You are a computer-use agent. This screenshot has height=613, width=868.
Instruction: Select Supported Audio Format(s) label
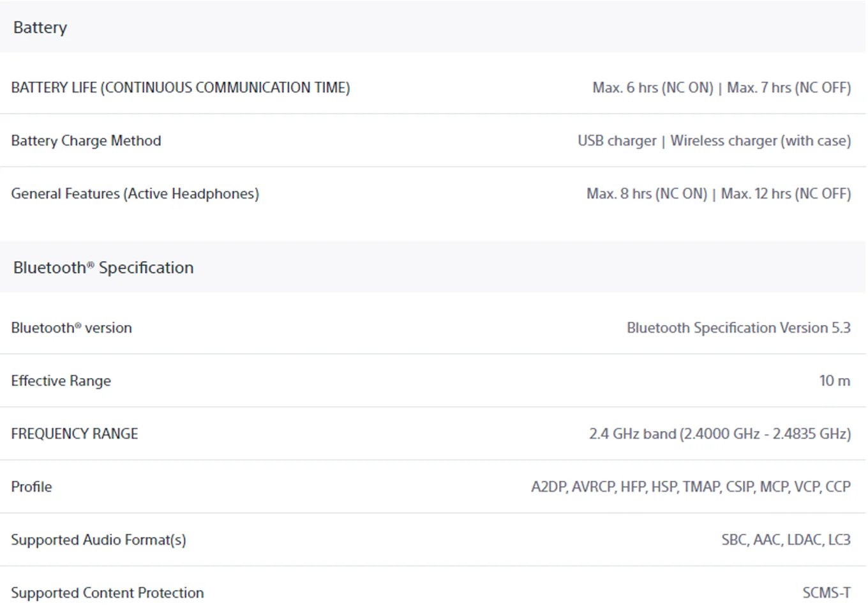[99, 540]
